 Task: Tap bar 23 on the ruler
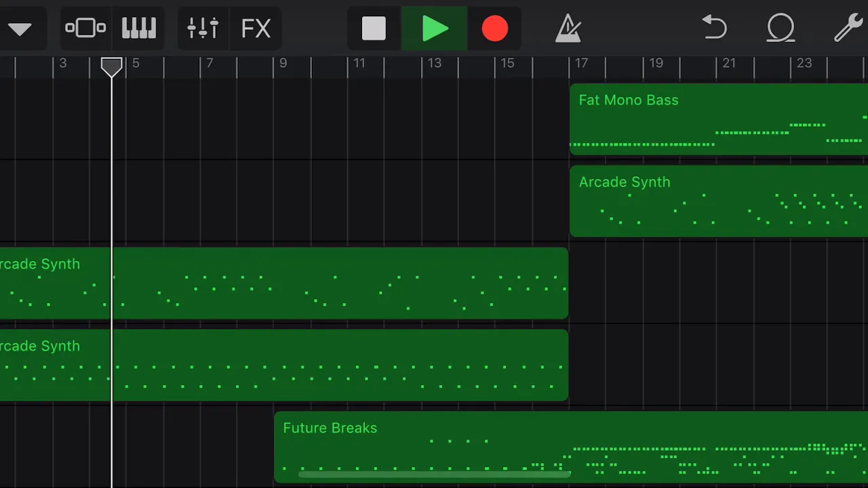pyautogui.click(x=804, y=63)
